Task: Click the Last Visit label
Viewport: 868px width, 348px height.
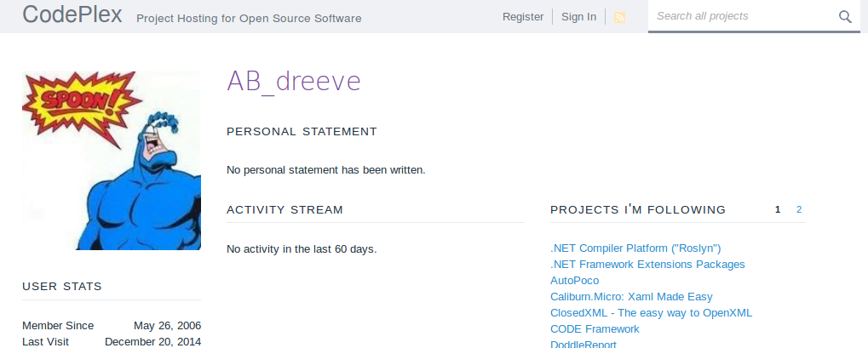Action: point(45,341)
